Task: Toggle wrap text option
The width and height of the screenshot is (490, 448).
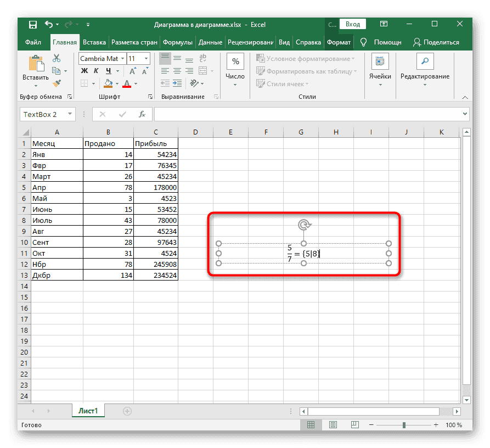Action: coord(203,58)
